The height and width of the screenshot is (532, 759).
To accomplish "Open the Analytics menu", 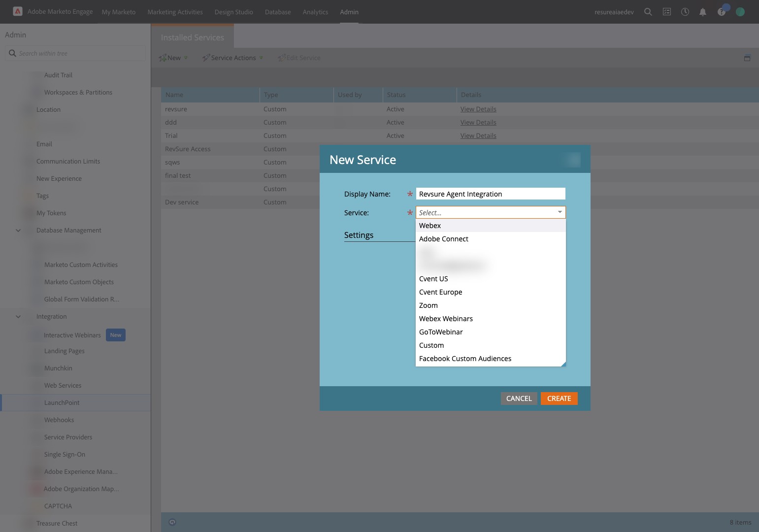I will (315, 12).
